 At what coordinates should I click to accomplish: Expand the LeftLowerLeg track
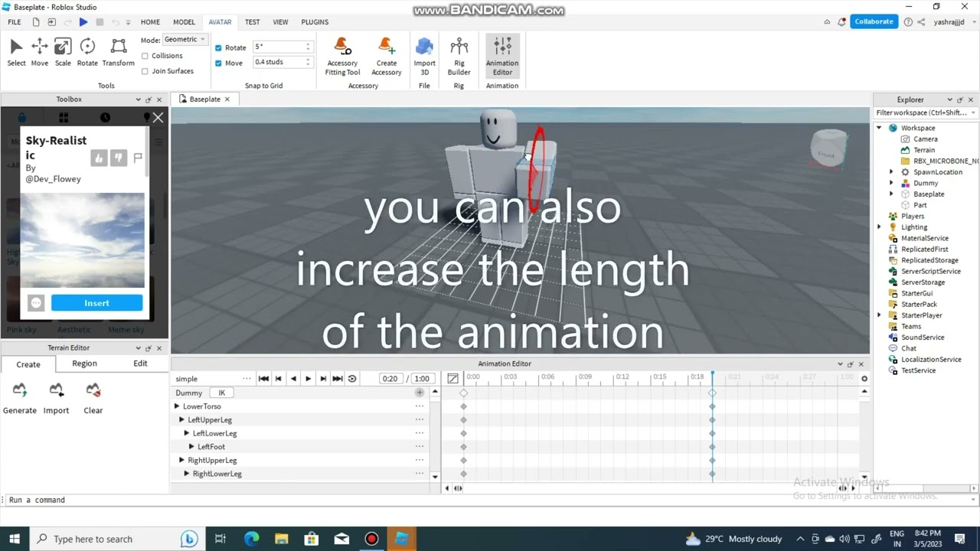pos(187,433)
